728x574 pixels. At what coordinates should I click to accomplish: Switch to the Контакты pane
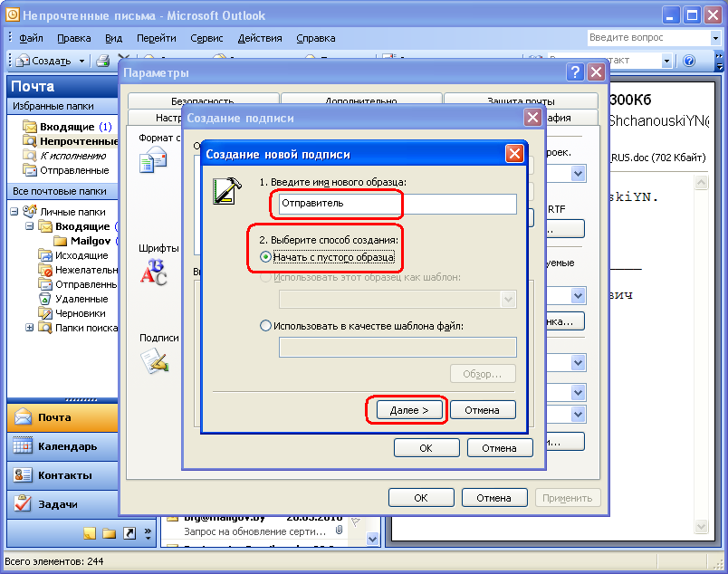[62, 475]
